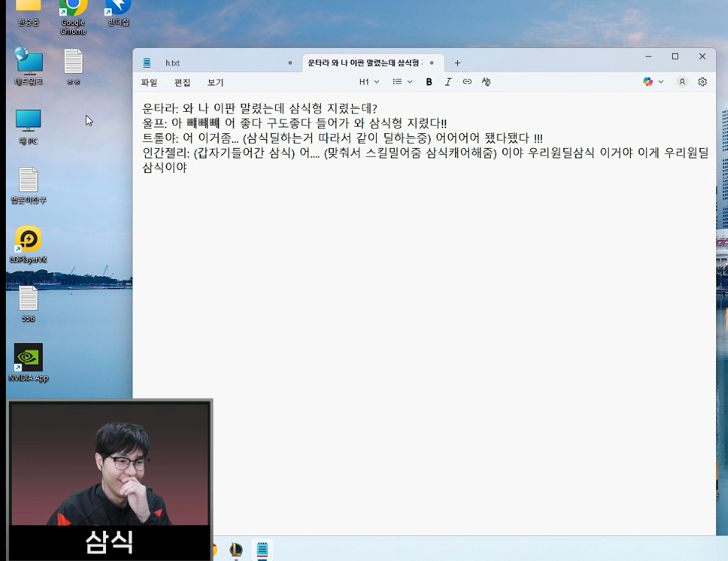The height and width of the screenshot is (561, 728).
Task: Click the account profile icon
Action: pyautogui.click(x=682, y=82)
